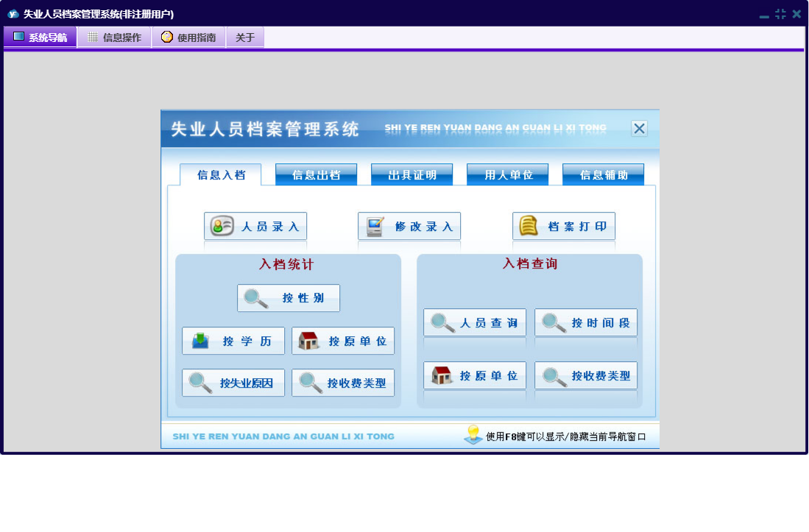Open the 关于 menu
809x532 pixels.
coord(245,37)
